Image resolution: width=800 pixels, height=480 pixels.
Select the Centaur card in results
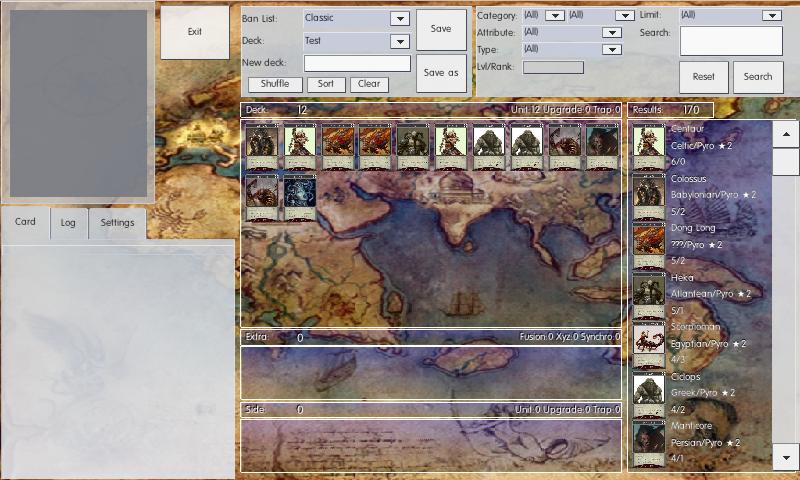pos(649,145)
